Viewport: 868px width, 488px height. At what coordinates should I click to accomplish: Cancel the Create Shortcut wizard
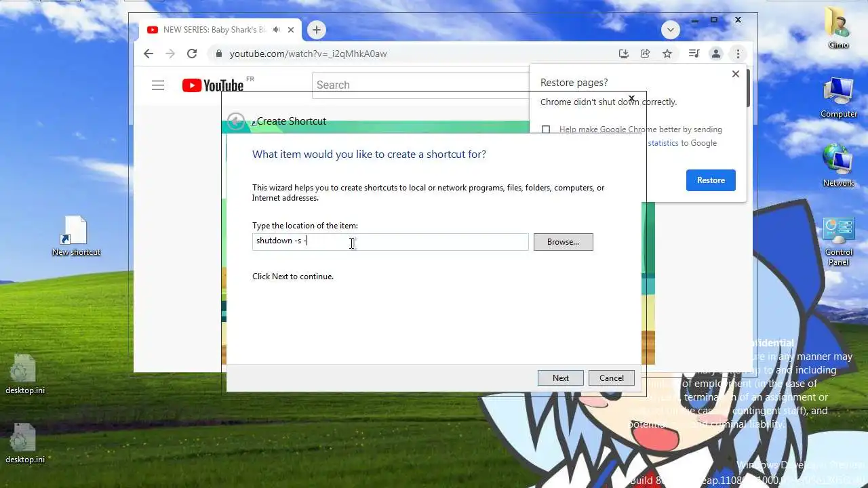coord(611,378)
